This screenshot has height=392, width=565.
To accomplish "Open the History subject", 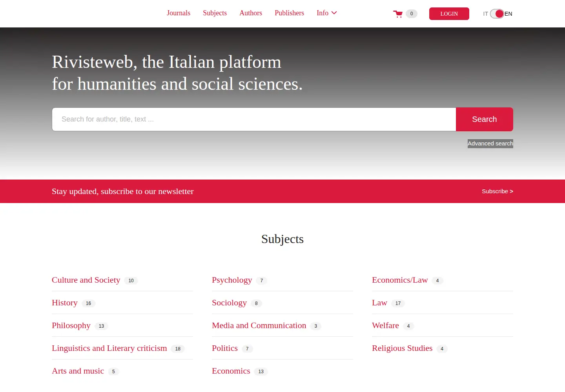I will 65,303.
